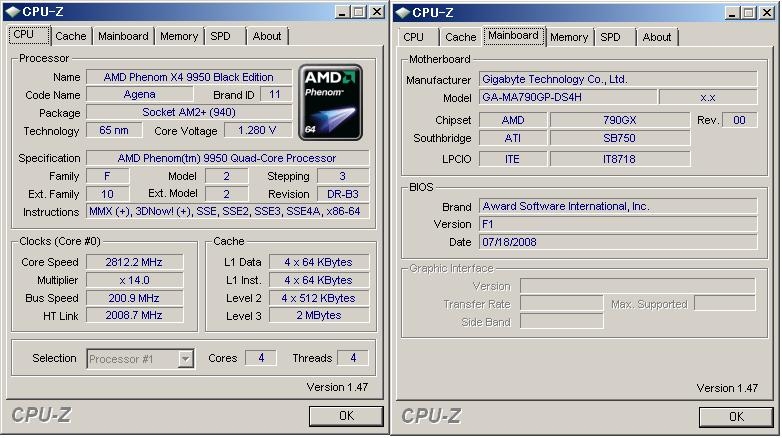782x438 pixels.
Task: Click OK in the right CPU-Z window
Action: [736, 417]
